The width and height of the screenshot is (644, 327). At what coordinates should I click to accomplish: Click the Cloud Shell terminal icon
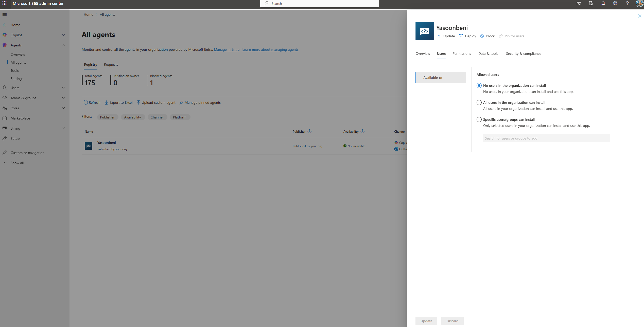pyautogui.click(x=579, y=3)
